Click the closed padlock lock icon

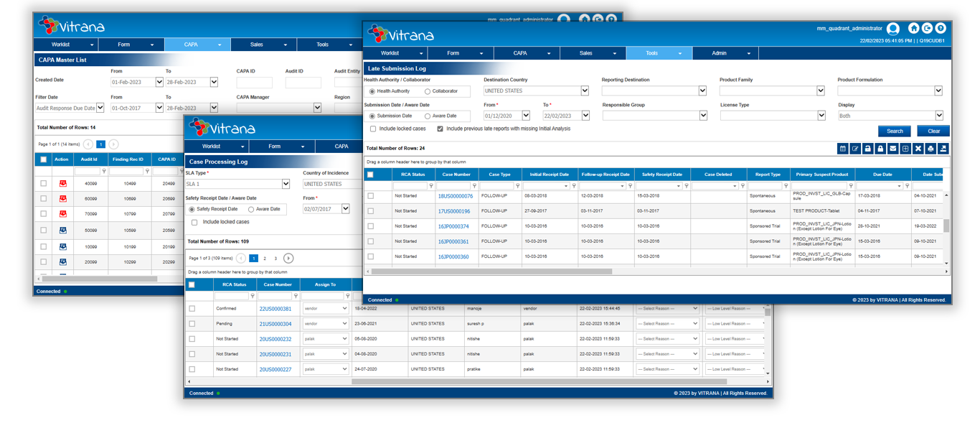880,149
